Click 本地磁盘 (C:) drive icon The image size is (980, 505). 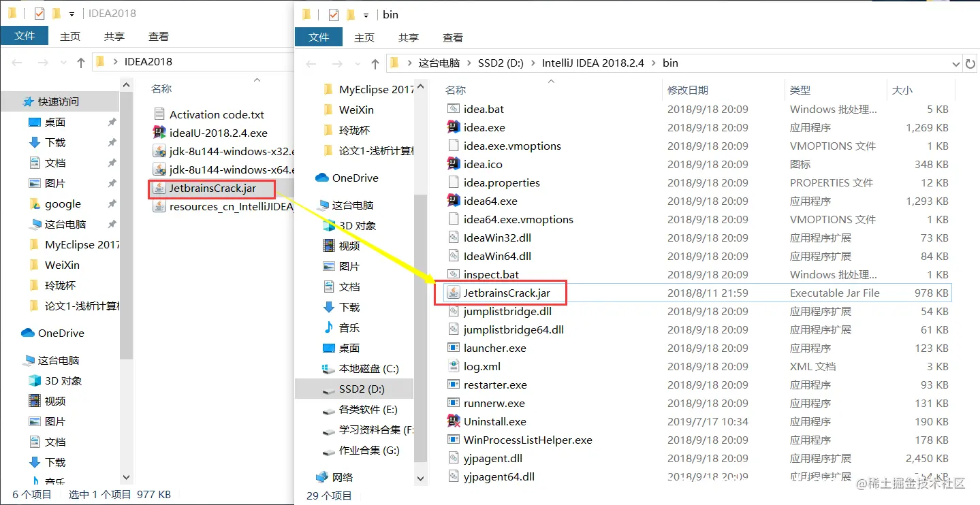click(329, 368)
